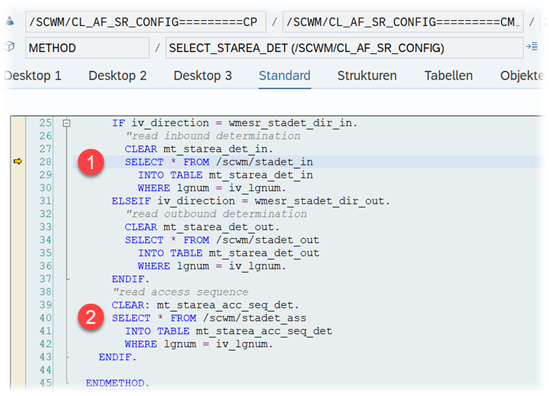Click the WHERE lgnum line at line 30
Image resolution: width=549 pixels, height=396 pixels.
click(x=212, y=188)
